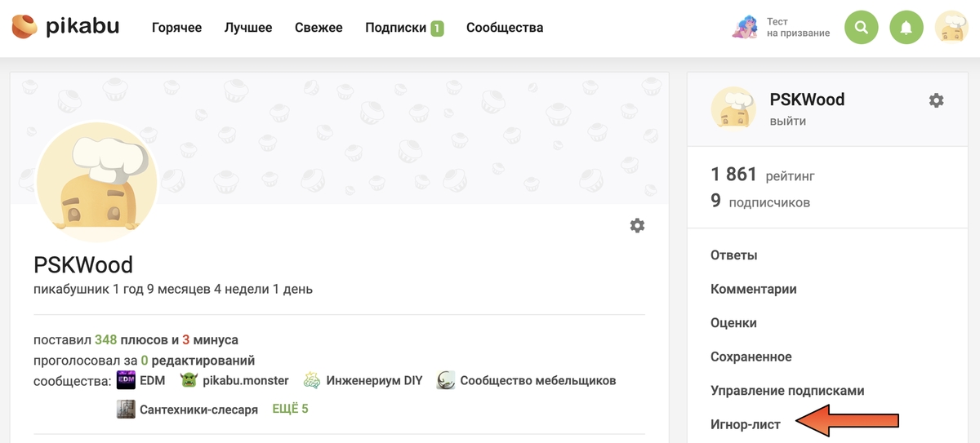This screenshot has height=443, width=980.
Task: Open the notifications bell
Action: [x=906, y=27]
